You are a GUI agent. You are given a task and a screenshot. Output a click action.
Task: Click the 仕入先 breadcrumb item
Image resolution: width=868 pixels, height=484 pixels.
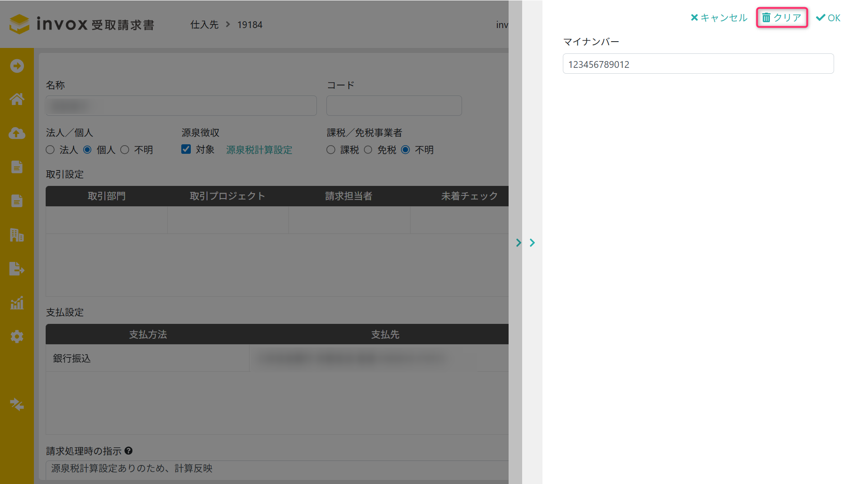[x=204, y=25]
